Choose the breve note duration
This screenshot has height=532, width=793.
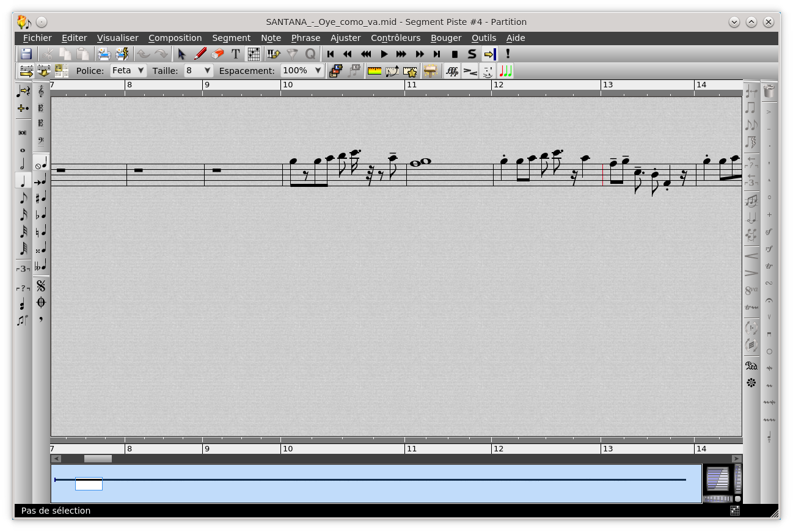pyautogui.click(x=23, y=133)
